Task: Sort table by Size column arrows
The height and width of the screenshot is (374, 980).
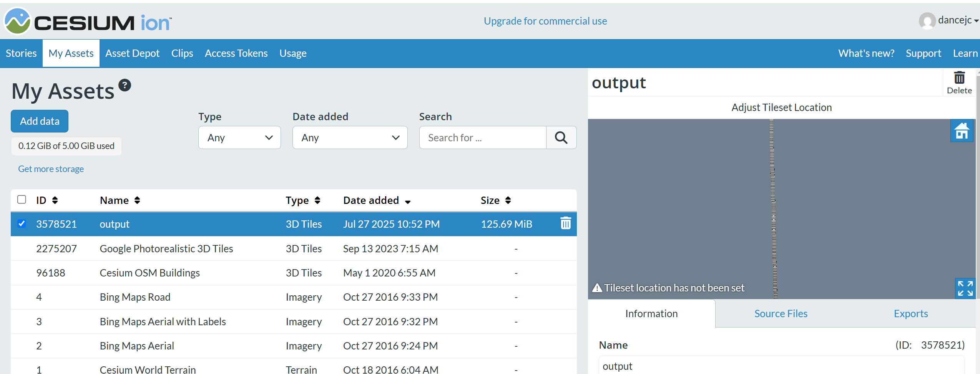Action: [508, 200]
